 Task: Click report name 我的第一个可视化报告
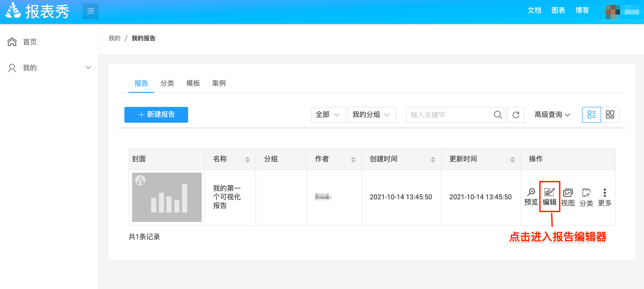[227, 197]
